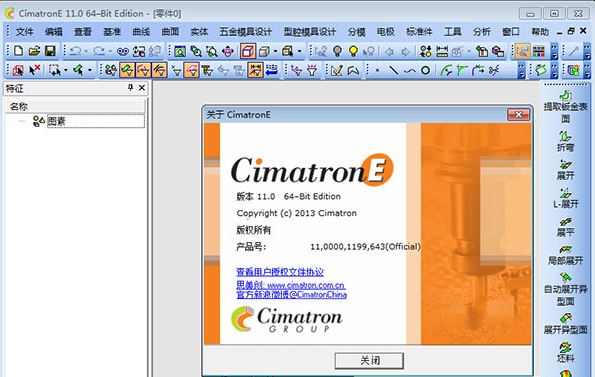The height and width of the screenshot is (377, 595).
Task: Click the gray light bulb hide icon
Action: tap(337, 51)
